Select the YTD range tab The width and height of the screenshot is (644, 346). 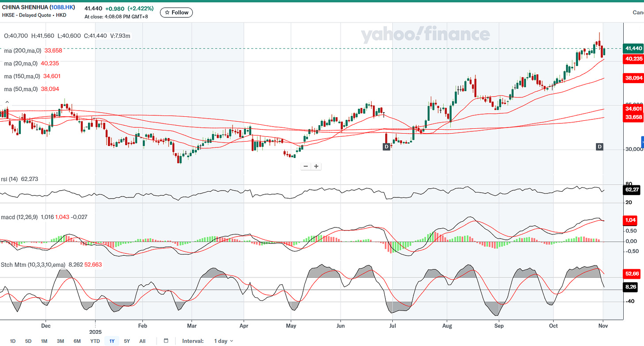(x=95, y=341)
